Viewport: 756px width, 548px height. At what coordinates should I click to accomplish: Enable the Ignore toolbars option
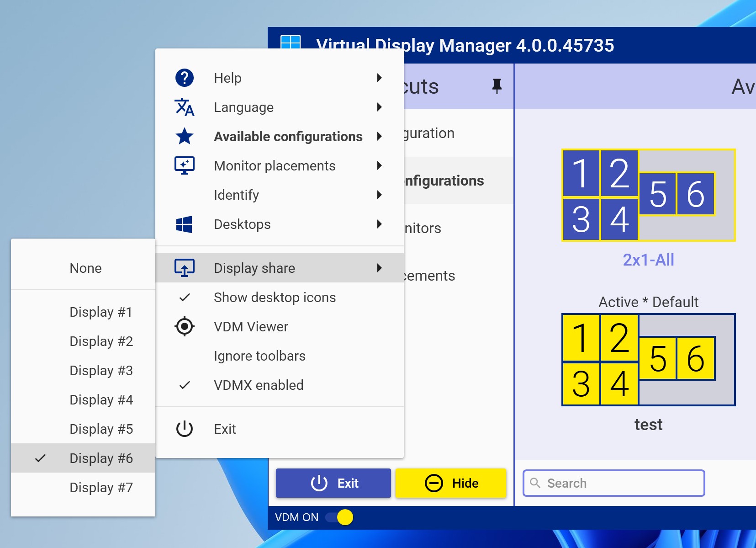coord(280,356)
